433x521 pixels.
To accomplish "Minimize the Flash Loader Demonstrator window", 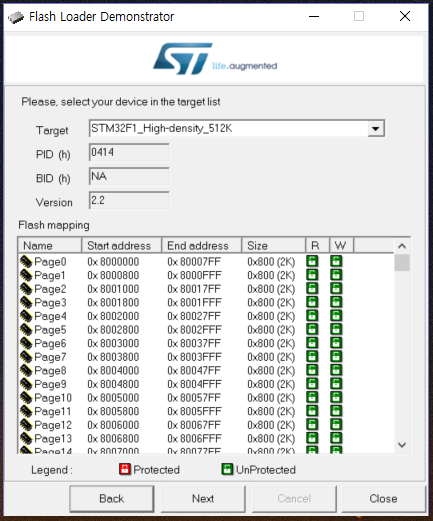I will [314, 16].
